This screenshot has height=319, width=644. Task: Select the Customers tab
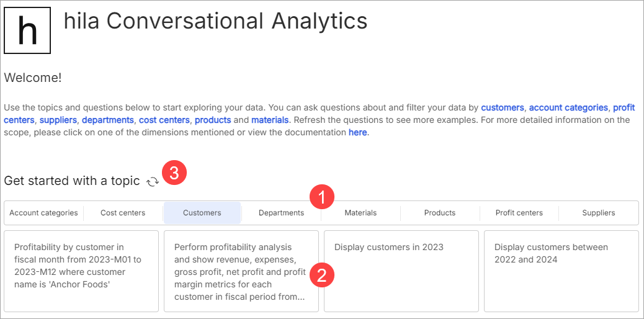(x=202, y=212)
